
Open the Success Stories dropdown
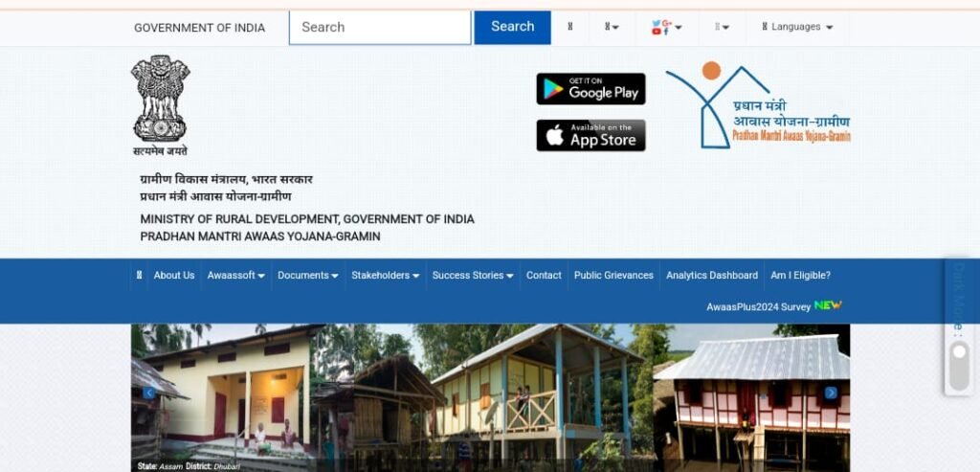click(473, 275)
